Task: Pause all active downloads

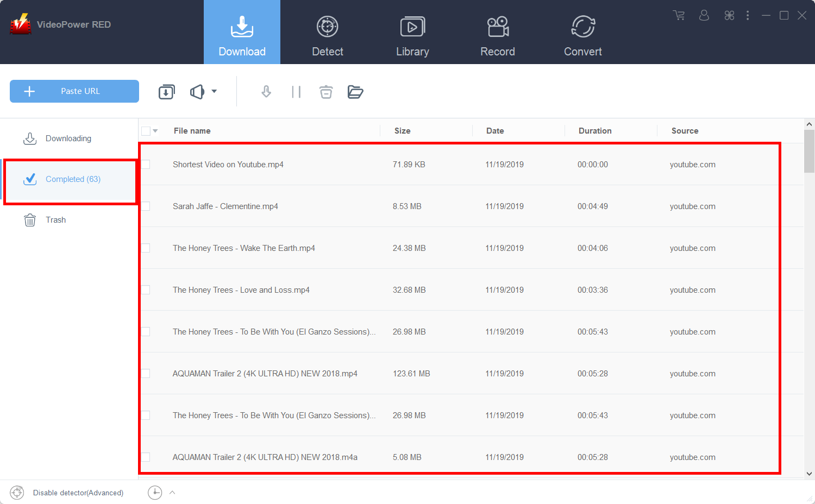Action: 296,91
